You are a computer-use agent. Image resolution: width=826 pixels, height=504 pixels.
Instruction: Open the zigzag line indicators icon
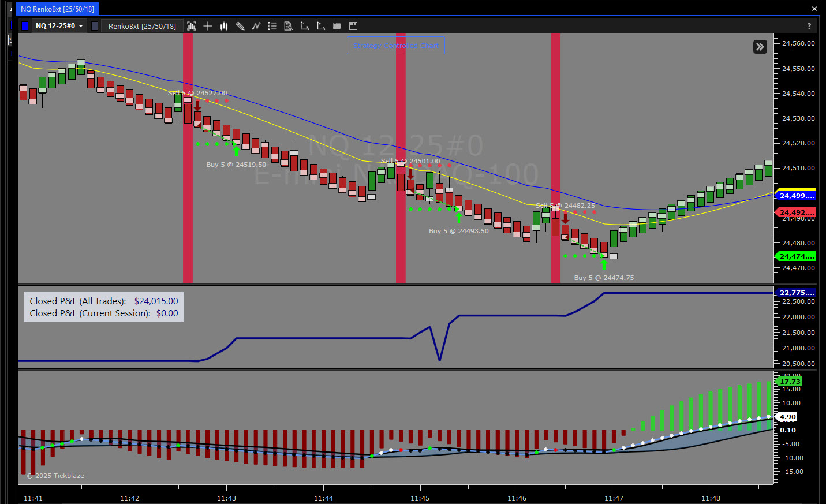256,26
